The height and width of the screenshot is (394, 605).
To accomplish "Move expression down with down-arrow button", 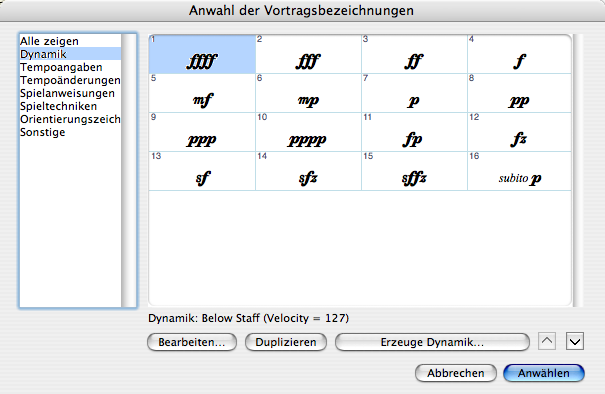I will (x=575, y=341).
